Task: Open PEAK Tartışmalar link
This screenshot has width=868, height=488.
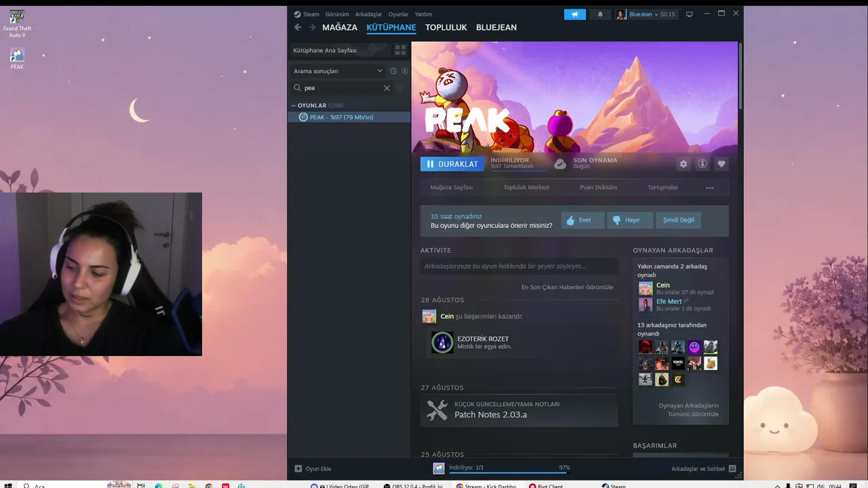Action: pyautogui.click(x=663, y=188)
